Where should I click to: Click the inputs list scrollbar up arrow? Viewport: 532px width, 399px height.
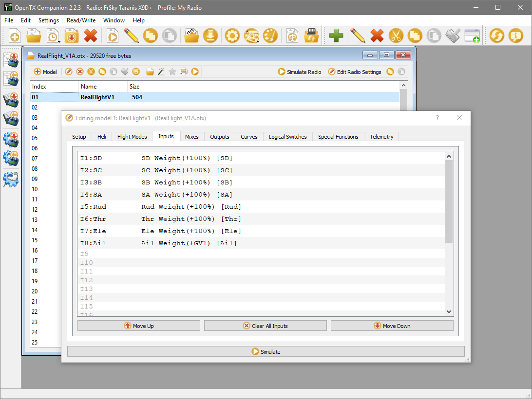[x=449, y=156]
